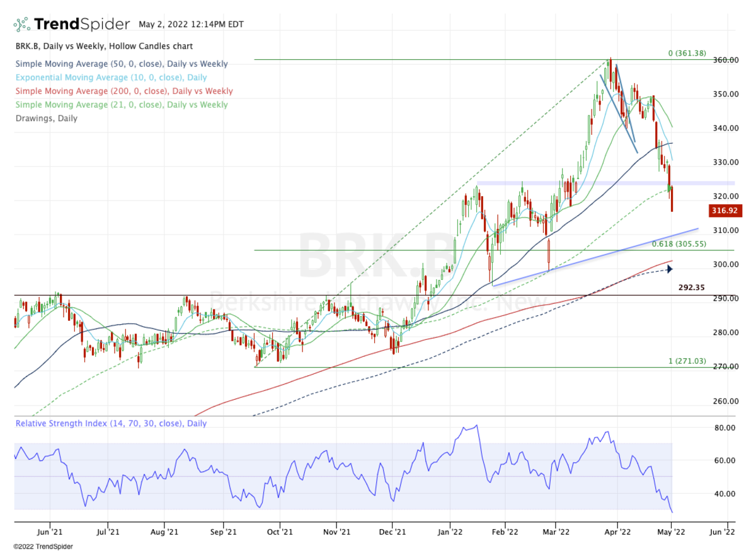The height and width of the screenshot is (553, 756).
Task: Click the TrendSpider brand name text
Action: tap(82, 25)
